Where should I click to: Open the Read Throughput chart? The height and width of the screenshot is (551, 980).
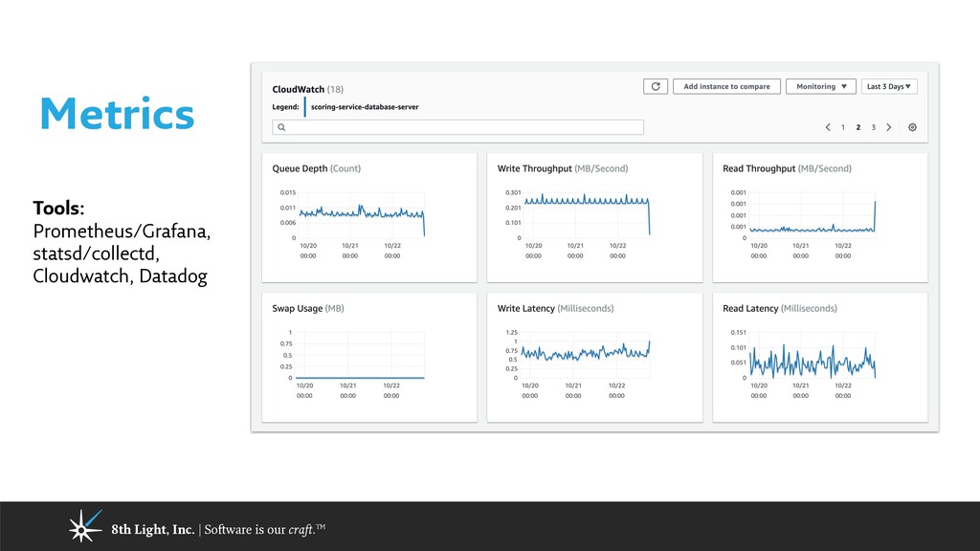(x=820, y=217)
